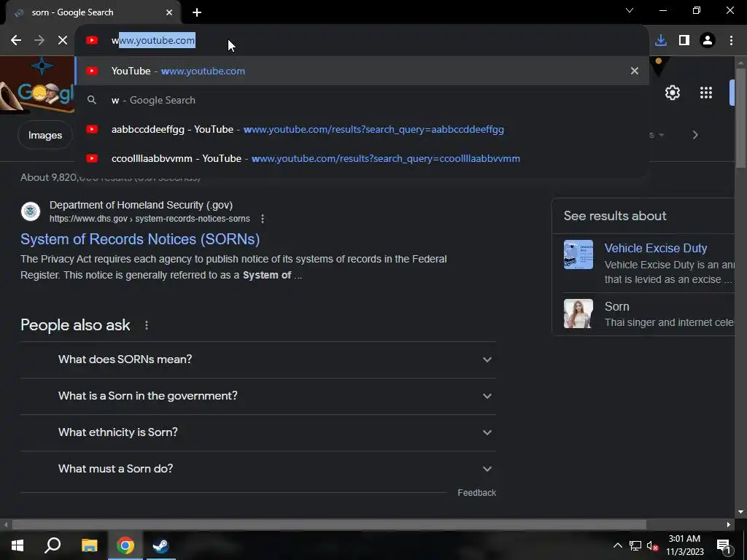Image resolution: width=747 pixels, height=560 pixels.
Task: Open Windows taskbar search
Action: coord(53,545)
